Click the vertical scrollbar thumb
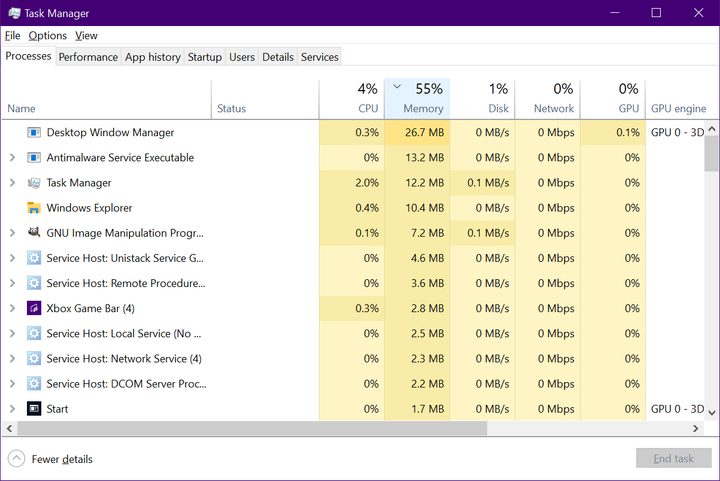This screenshot has width=720, height=481. 712,153
